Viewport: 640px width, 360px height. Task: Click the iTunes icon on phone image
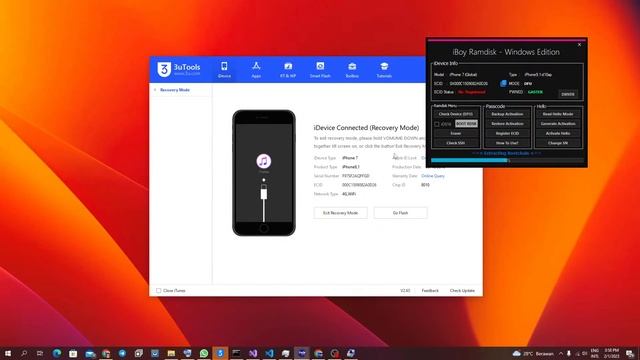click(x=264, y=161)
